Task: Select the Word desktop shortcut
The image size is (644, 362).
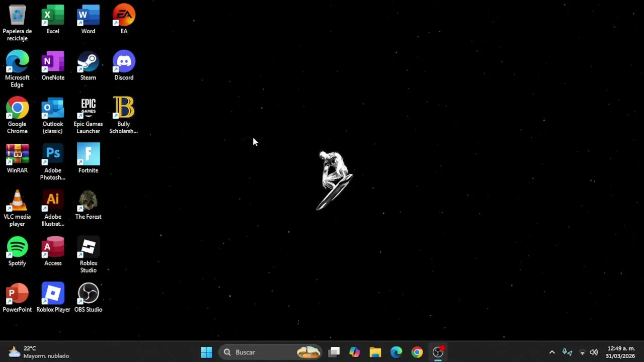Action: pyautogui.click(x=88, y=20)
